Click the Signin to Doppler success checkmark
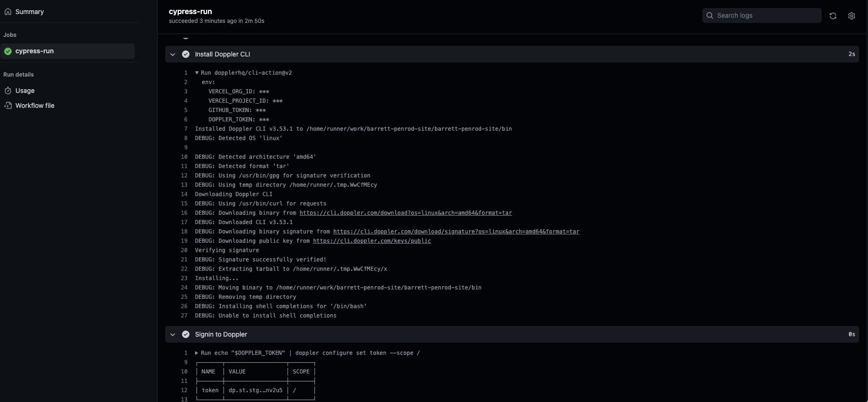 [186, 334]
